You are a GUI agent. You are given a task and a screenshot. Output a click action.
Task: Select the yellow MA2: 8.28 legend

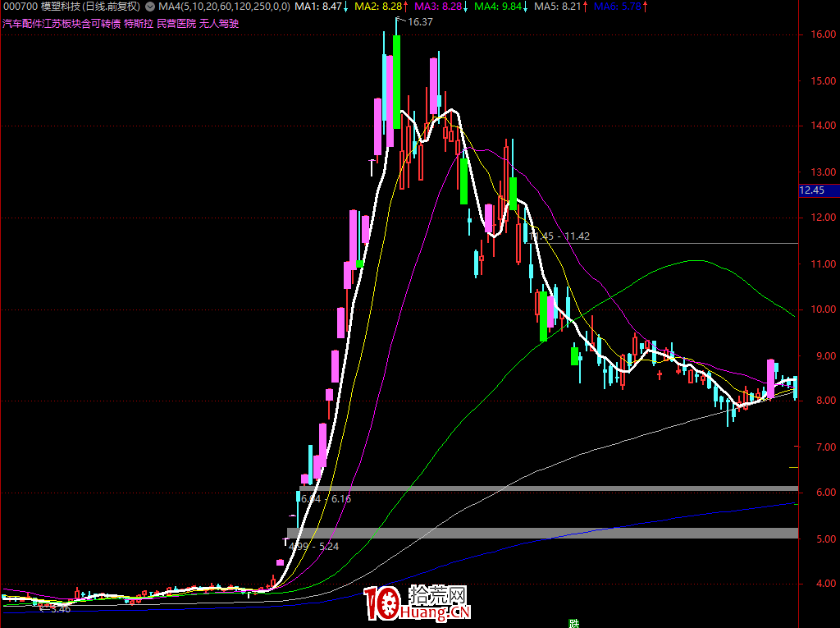tap(381, 7)
